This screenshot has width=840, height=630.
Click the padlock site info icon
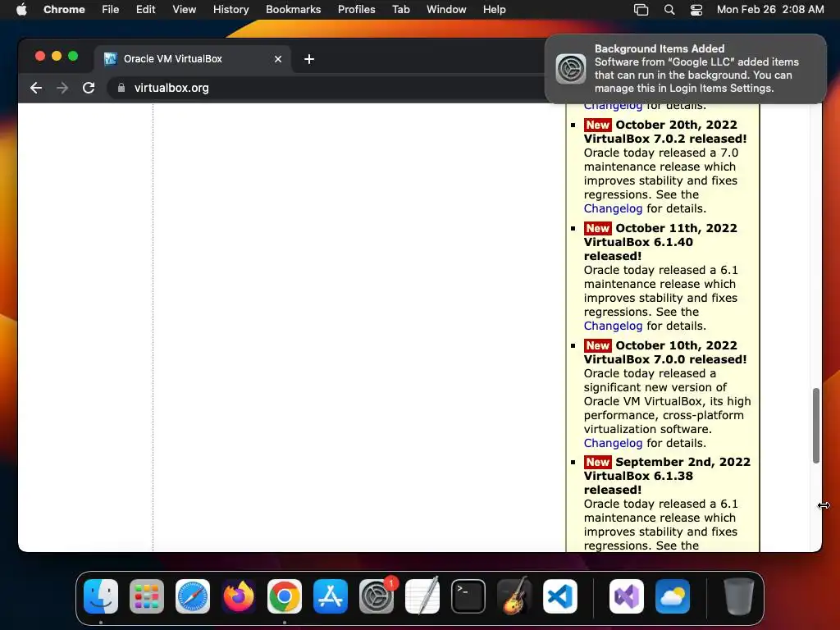(121, 88)
